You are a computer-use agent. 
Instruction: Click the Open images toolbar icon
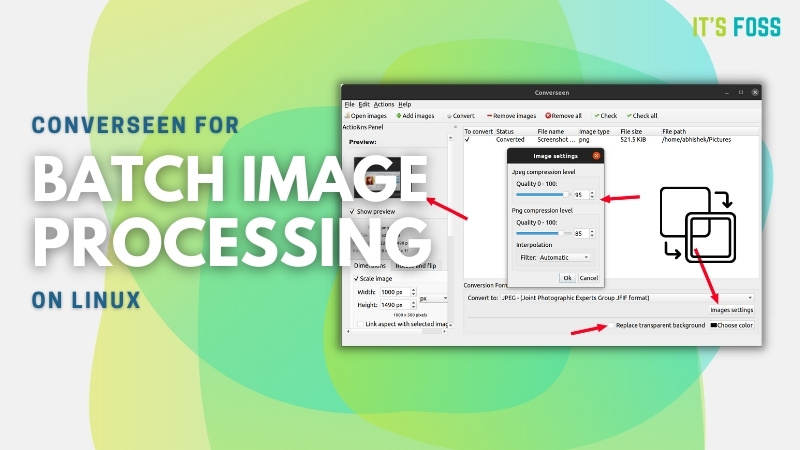click(347, 116)
